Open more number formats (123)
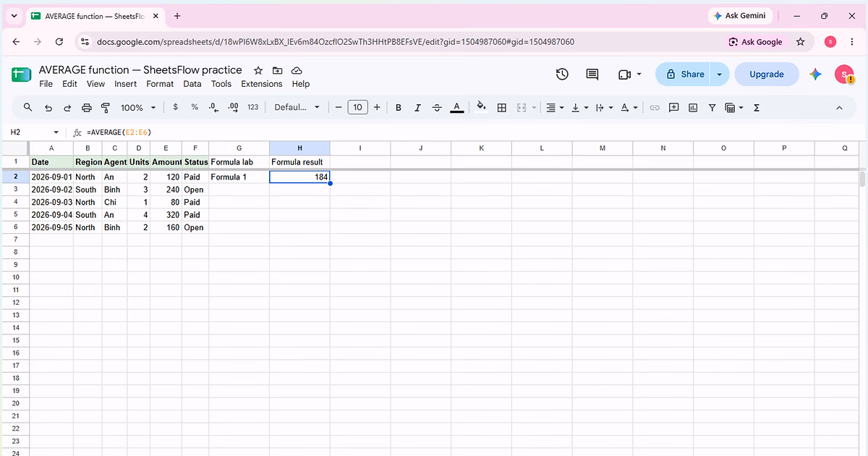 pos(252,107)
